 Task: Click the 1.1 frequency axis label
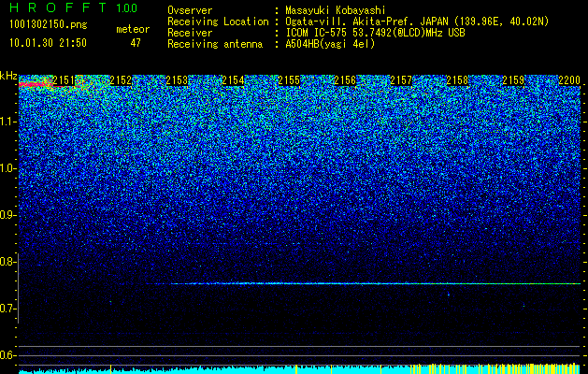coord(8,122)
